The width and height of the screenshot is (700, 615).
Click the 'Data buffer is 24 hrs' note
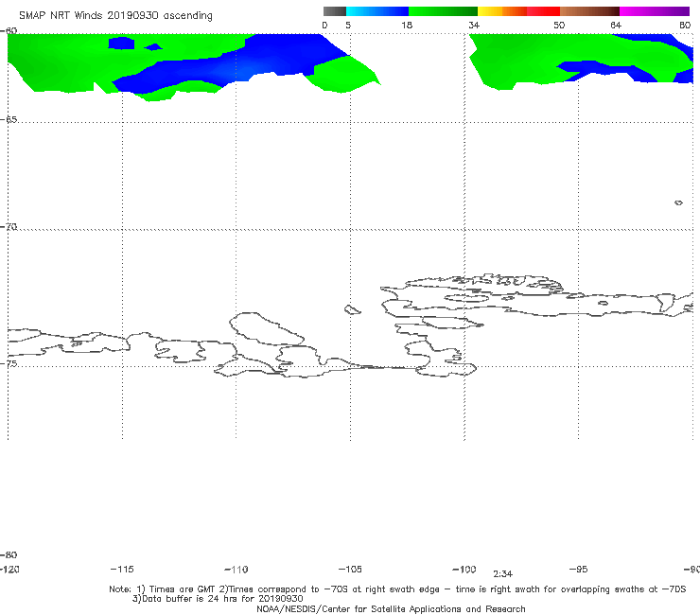pyautogui.click(x=218, y=599)
